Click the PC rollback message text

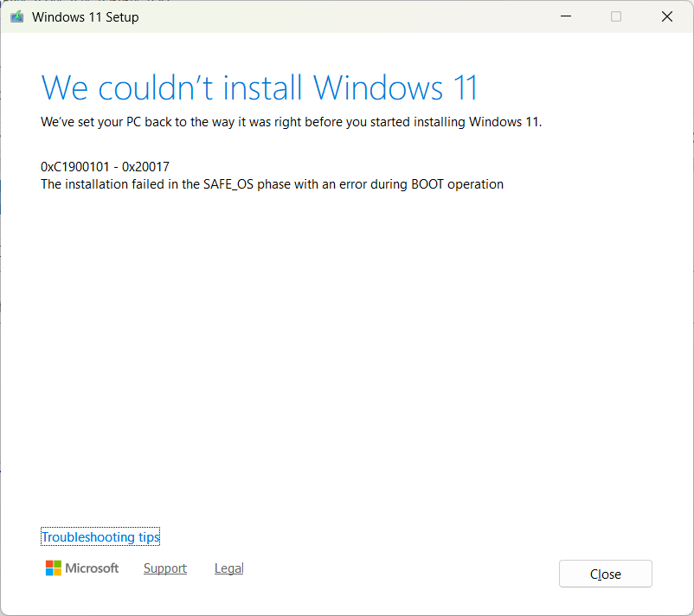click(290, 122)
